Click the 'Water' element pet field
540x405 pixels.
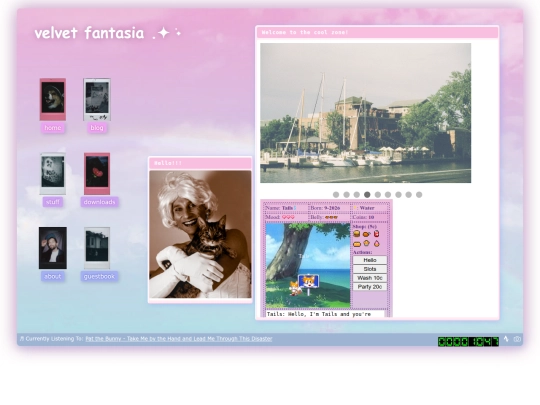tap(370, 208)
